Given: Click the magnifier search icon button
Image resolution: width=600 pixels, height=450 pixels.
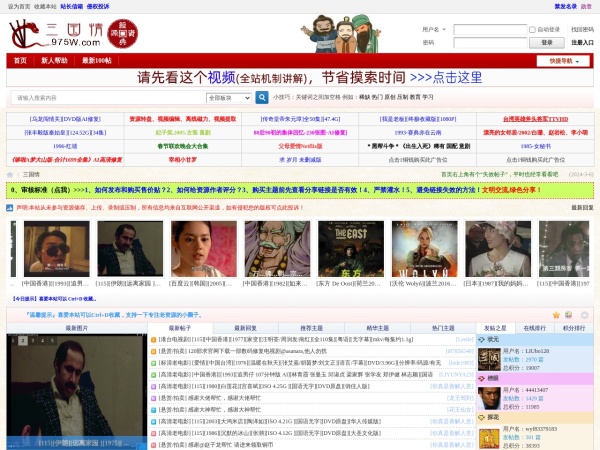Looking at the screenshot, I should (x=262, y=98).
